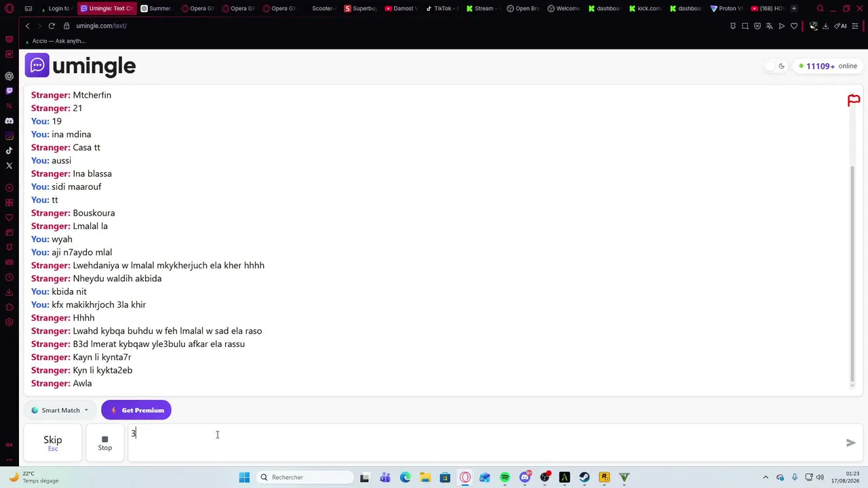Expand the Smart Match dropdown
This screenshot has width=868, height=488.
[x=60, y=410]
